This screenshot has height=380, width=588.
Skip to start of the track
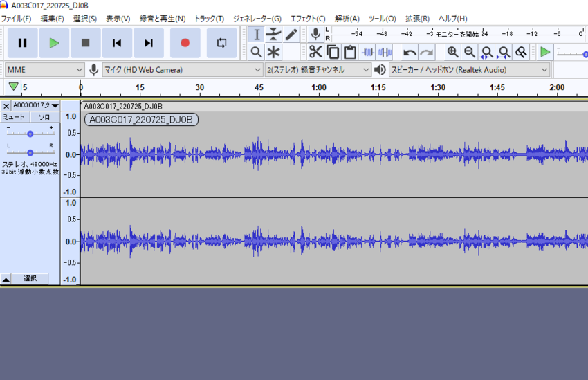click(117, 43)
